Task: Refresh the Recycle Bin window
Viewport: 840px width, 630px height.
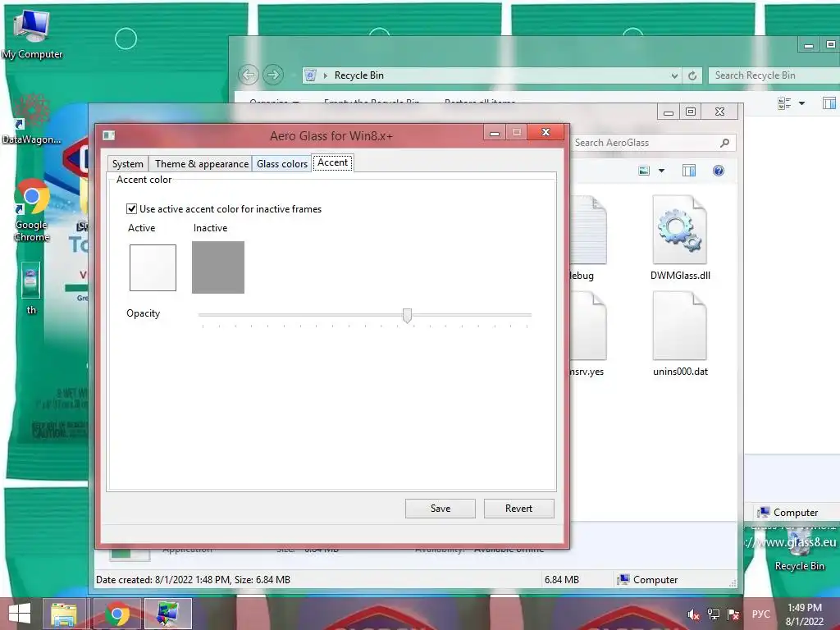Action: 692,76
